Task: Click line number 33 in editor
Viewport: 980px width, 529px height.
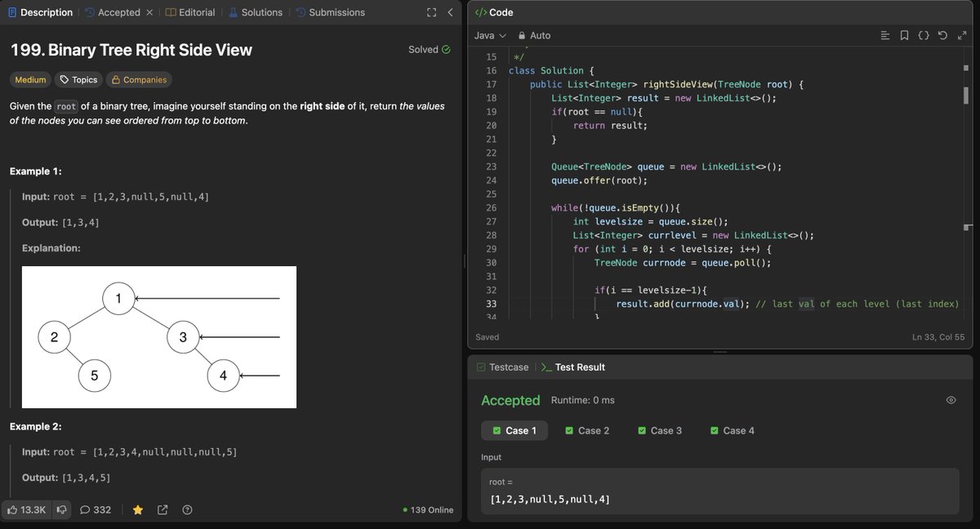Action: 491,304
